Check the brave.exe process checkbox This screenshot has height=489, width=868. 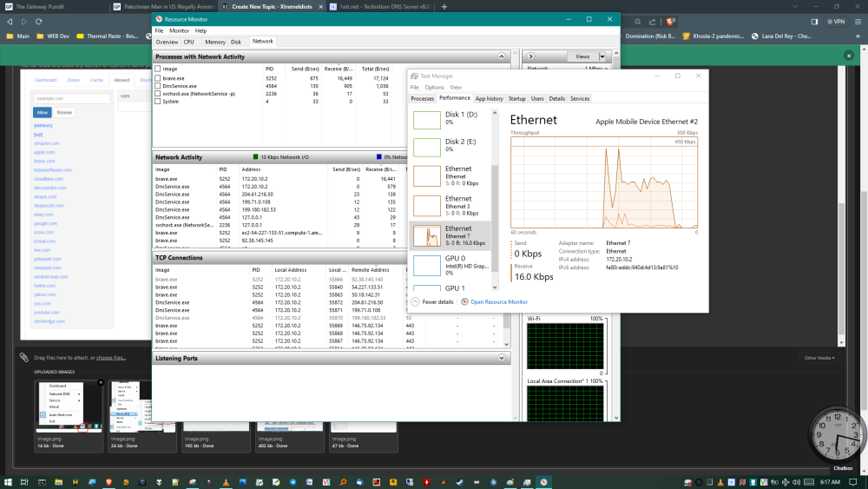(157, 78)
